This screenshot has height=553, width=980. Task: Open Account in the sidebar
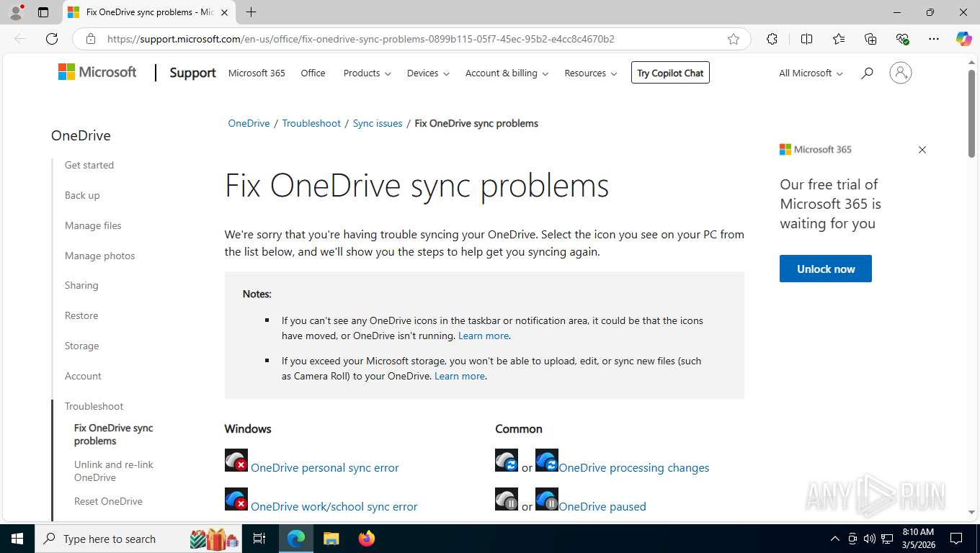coord(83,376)
